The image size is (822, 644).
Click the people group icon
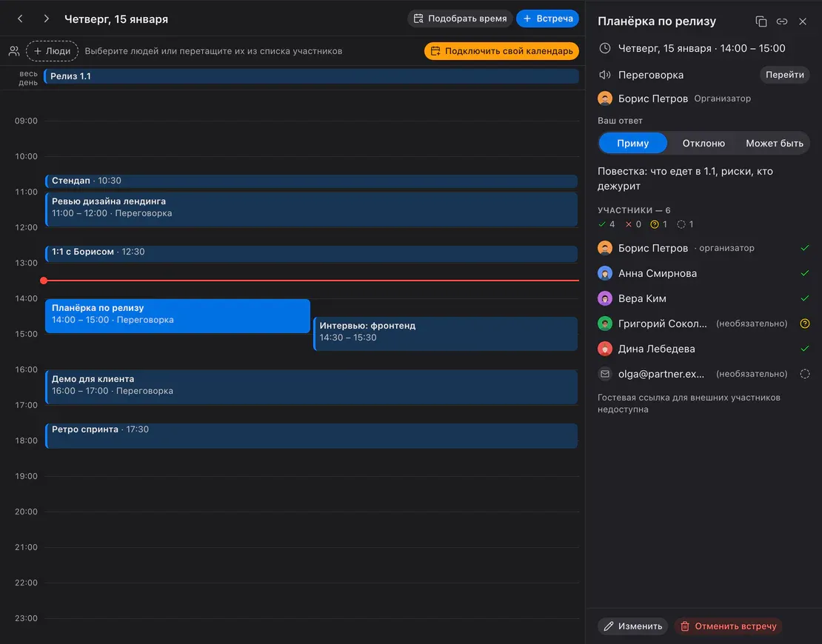(14, 51)
